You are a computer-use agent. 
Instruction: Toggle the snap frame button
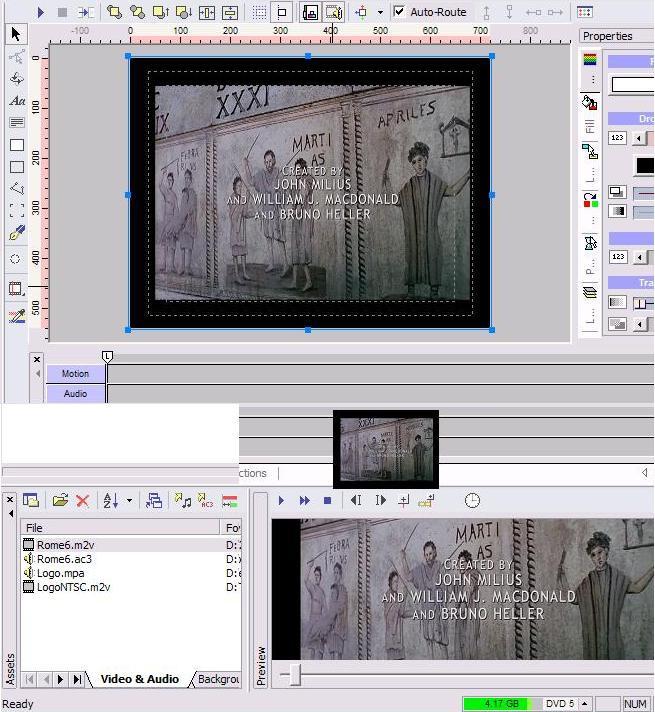pyautogui.click(x=282, y=12)
